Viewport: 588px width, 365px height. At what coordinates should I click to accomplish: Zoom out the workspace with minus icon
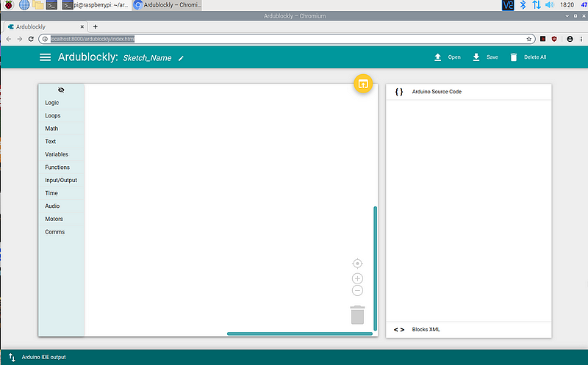pyautogui.click(x=357, y=290)
